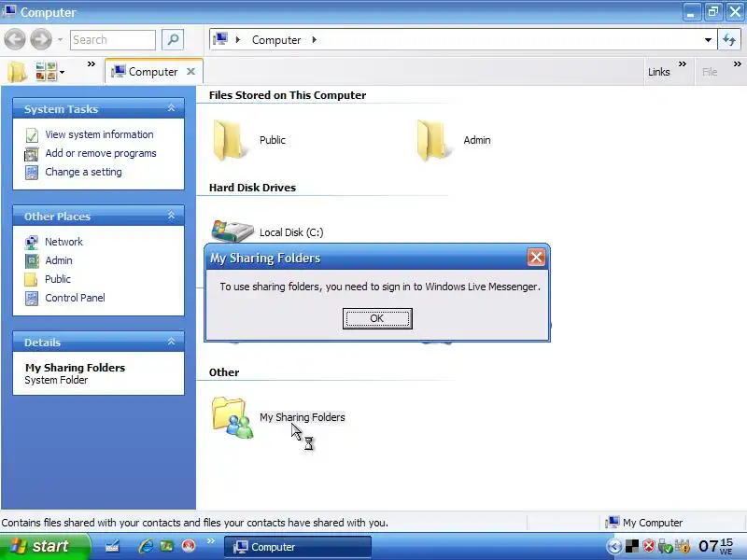747x560 pixels.
Task: Click Change a setting link
Action: click(x=83, y=172)
